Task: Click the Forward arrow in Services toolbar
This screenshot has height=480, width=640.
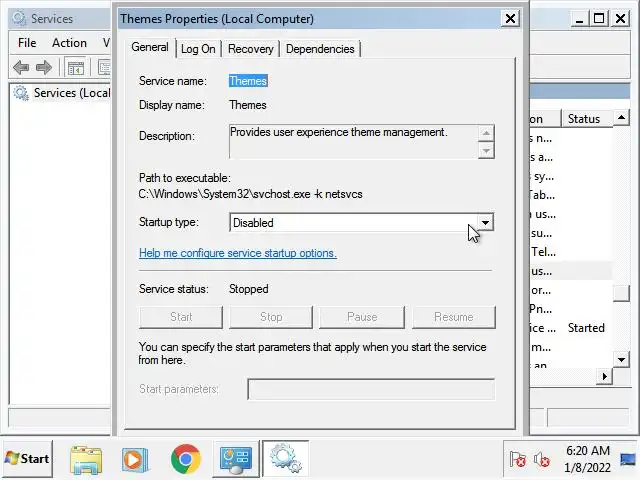Action: [x=44, y=67]
